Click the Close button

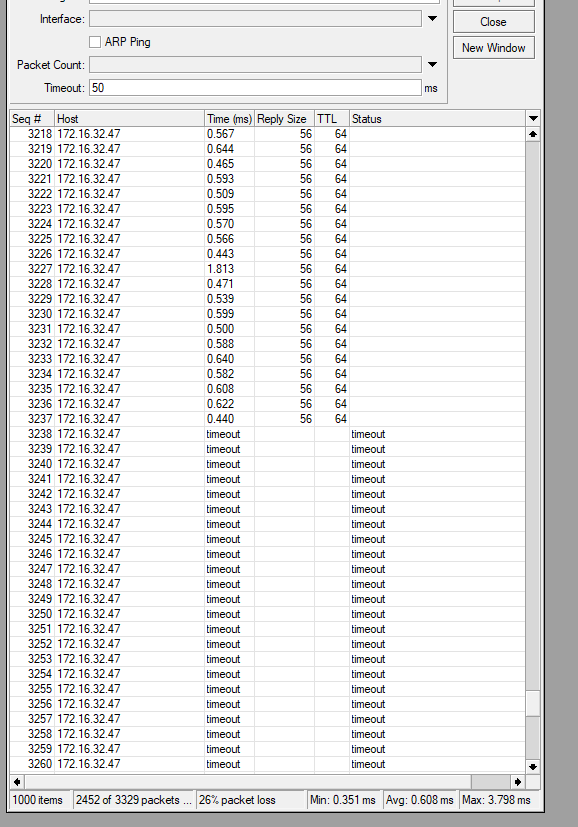click(x=494, y=22)
